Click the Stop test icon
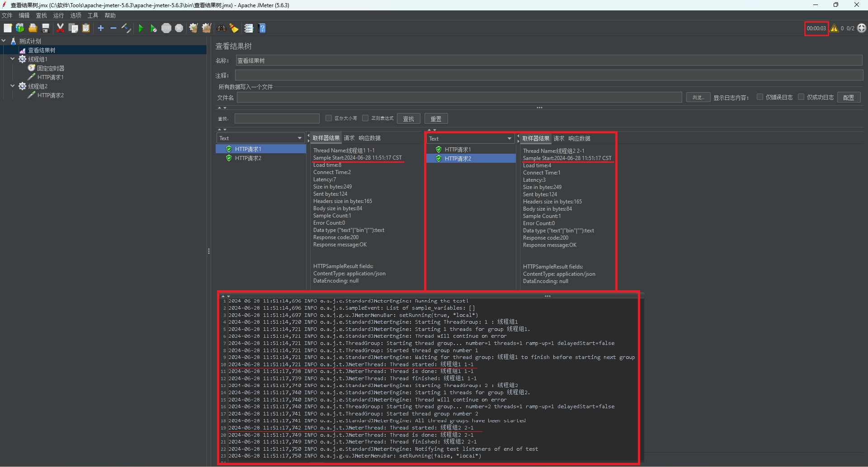The height and width of the screenshot is (467, 868). pos(166,28)
